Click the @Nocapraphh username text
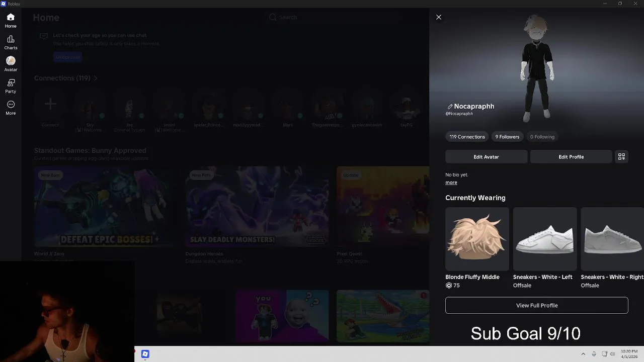The height and width of the screenshot is (362, 644). coord(459,114)
